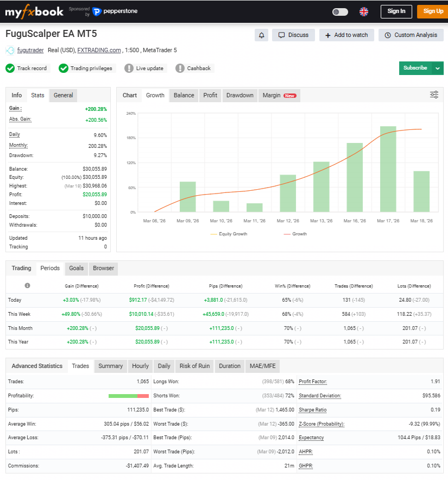Click the Z-Score (Probability) label
This screenshot has height=480, width=448.
click(321, 424)
